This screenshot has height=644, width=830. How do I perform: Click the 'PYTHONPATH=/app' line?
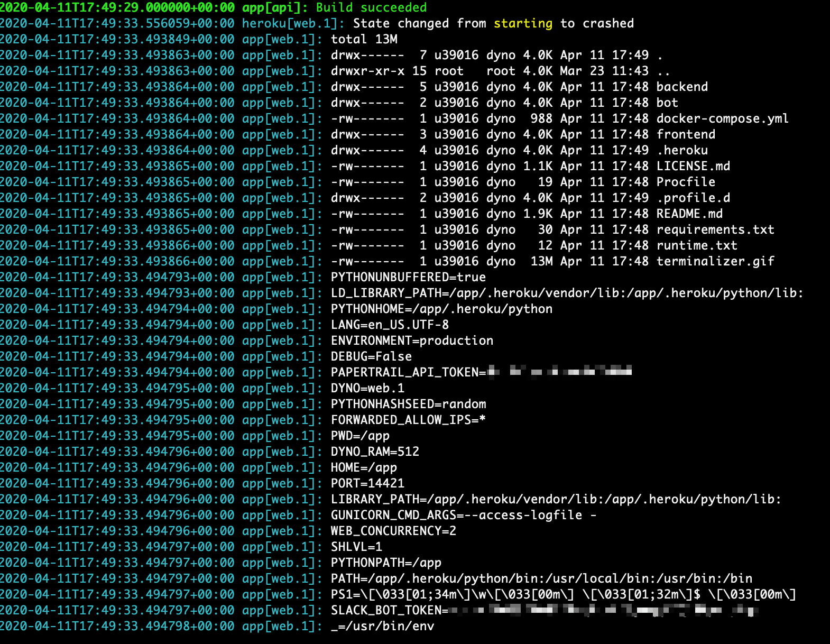pyautogui.click(x=386, y=563)
